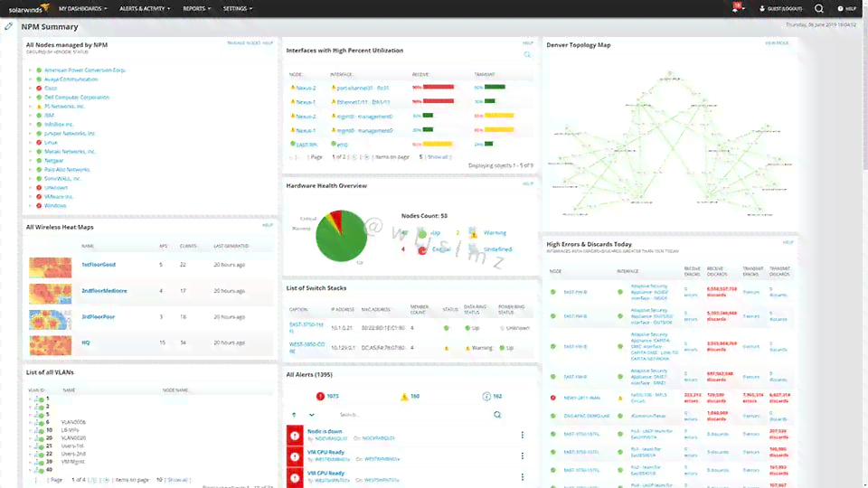
Task: Click the page vertical scrollbar
Action: tap(864, 244)
